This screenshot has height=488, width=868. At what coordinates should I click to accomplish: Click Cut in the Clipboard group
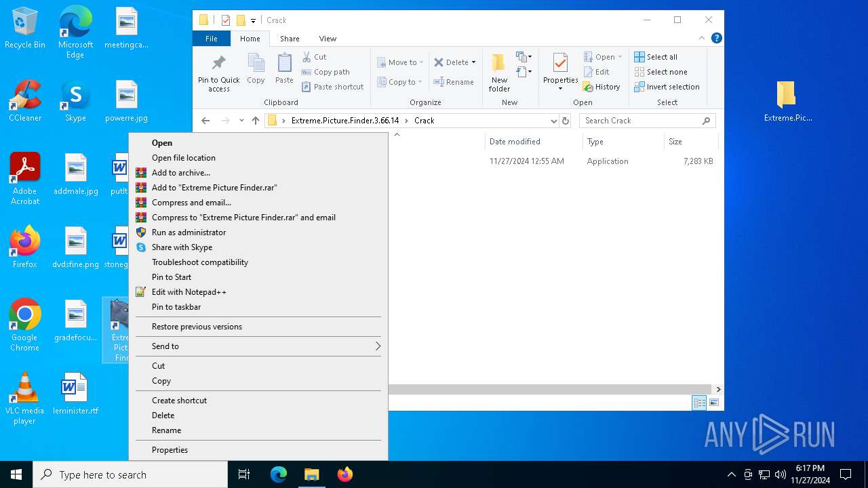tap(314, 57)
